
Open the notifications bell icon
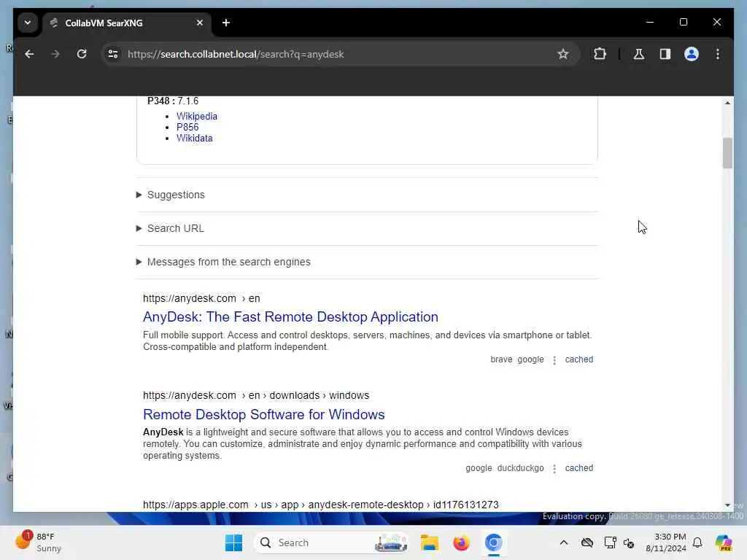[x=697, y=542]
